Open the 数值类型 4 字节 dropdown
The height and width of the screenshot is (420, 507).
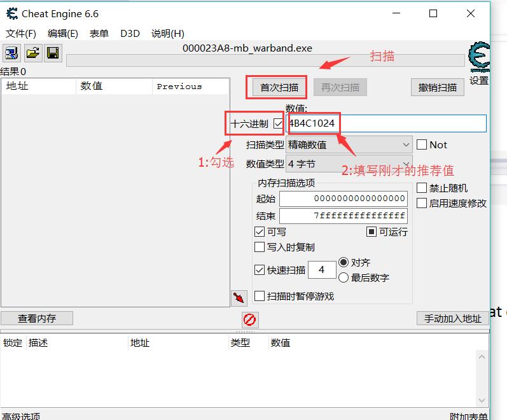[x=349, y=164]
